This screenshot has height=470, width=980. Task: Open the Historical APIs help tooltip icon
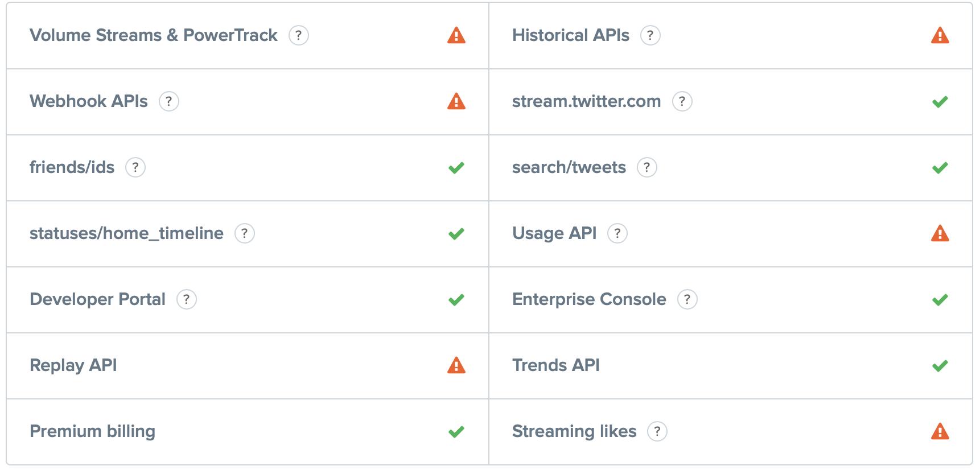[650, 35]
